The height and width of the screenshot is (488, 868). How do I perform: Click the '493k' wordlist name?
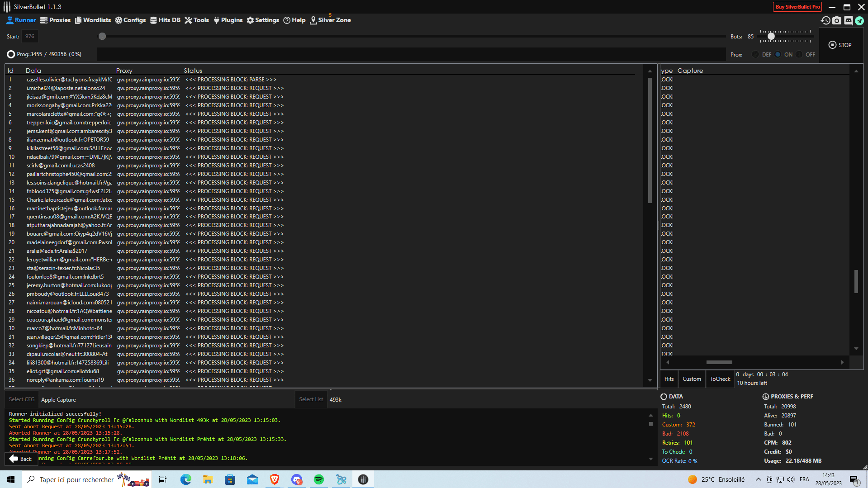336,400
